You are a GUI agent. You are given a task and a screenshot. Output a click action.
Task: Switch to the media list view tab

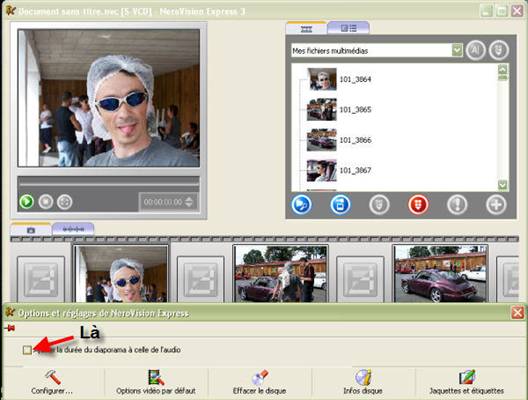(348, 28)
